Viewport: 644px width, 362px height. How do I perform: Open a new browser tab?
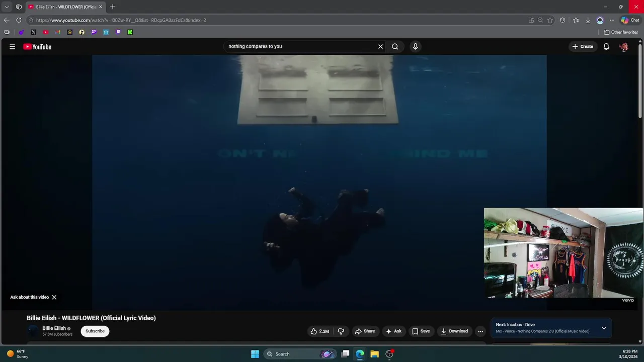click(x=113, y=7)
